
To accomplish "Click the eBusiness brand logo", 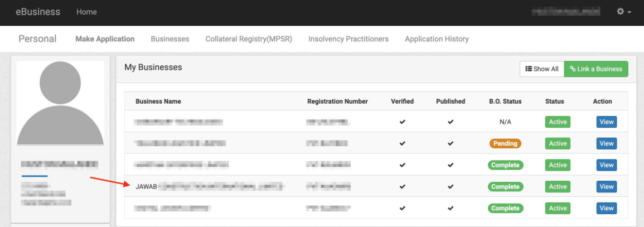I will tap(38, 12).
